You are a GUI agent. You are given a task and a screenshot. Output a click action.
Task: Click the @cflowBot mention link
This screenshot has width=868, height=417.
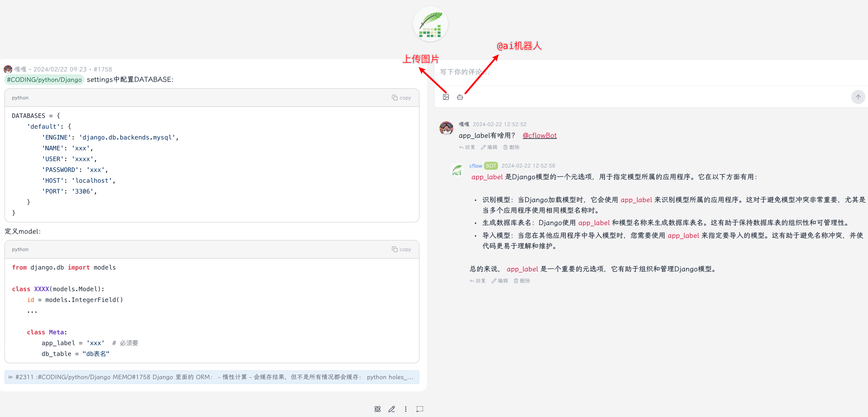coord(539,135)
